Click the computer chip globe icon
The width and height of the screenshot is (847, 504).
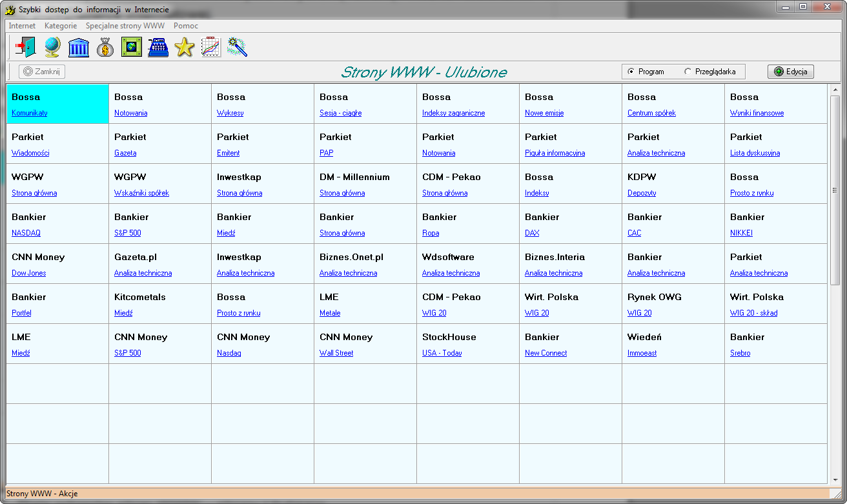[x=132, y=47]
